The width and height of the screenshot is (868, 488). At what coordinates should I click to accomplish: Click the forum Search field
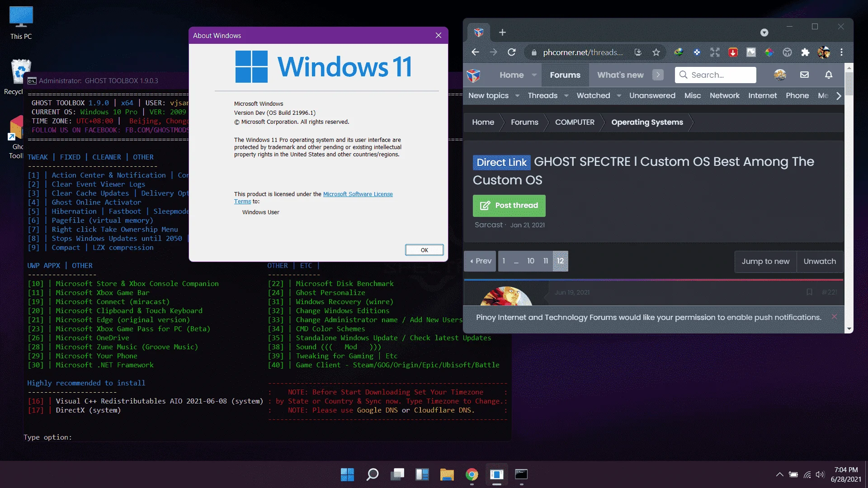point(716,75)
